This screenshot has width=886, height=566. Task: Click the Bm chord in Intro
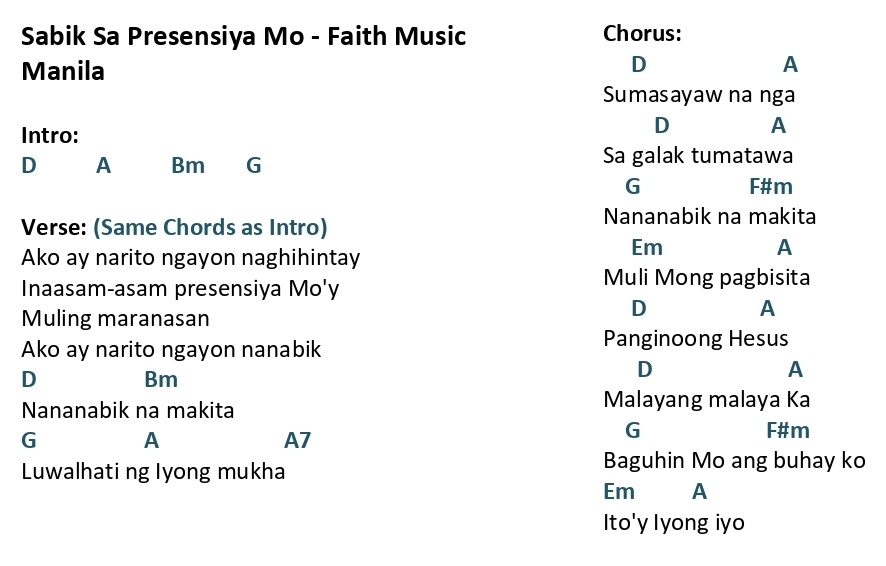(188, 166)
